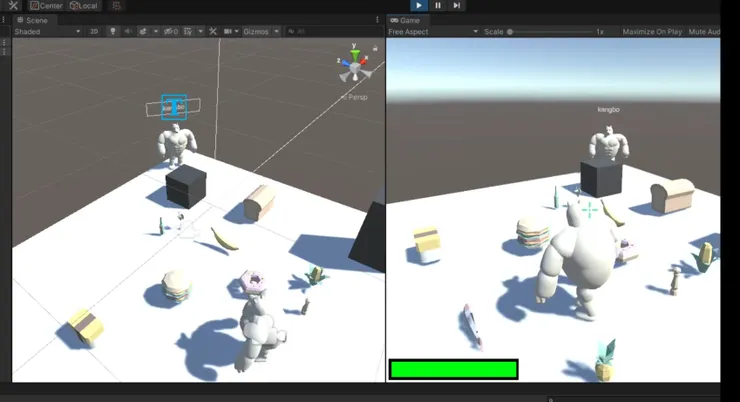Toggle scene lighting lightbulb icon
The image size is (740, 402).
113,31
